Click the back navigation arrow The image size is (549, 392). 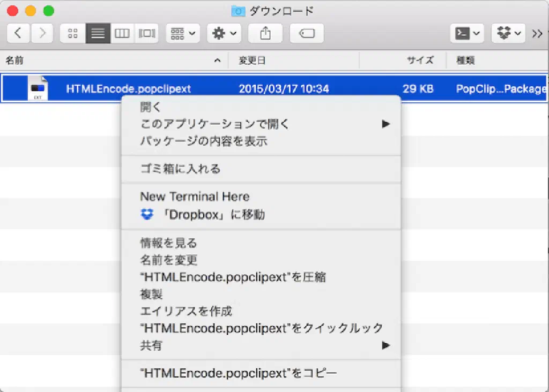pos(18,33)
